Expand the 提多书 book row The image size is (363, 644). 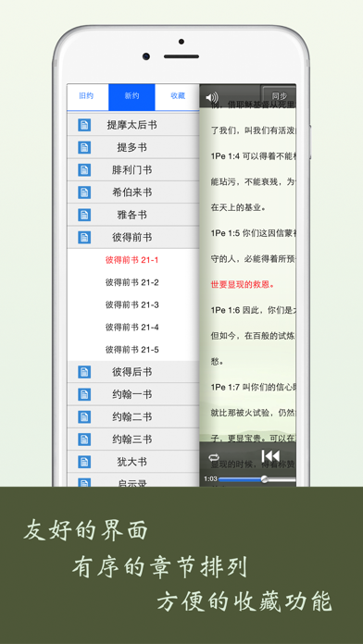point(133,147)
